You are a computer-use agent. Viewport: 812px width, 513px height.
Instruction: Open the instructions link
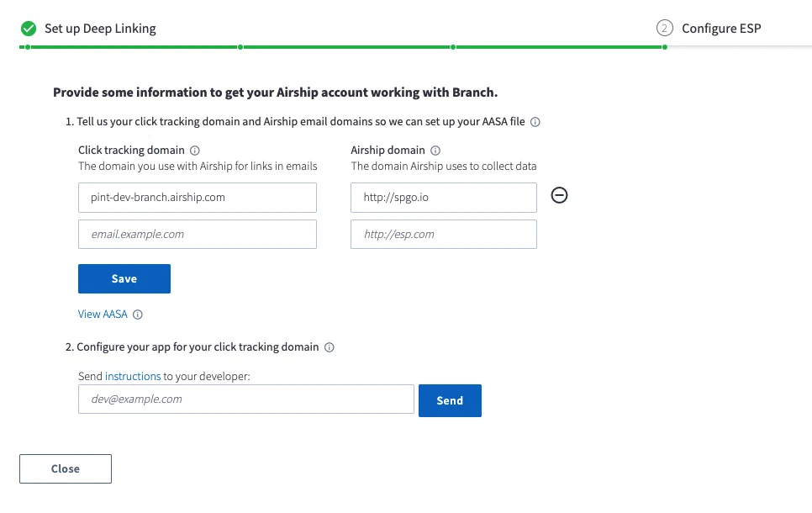tap(133, 377)
